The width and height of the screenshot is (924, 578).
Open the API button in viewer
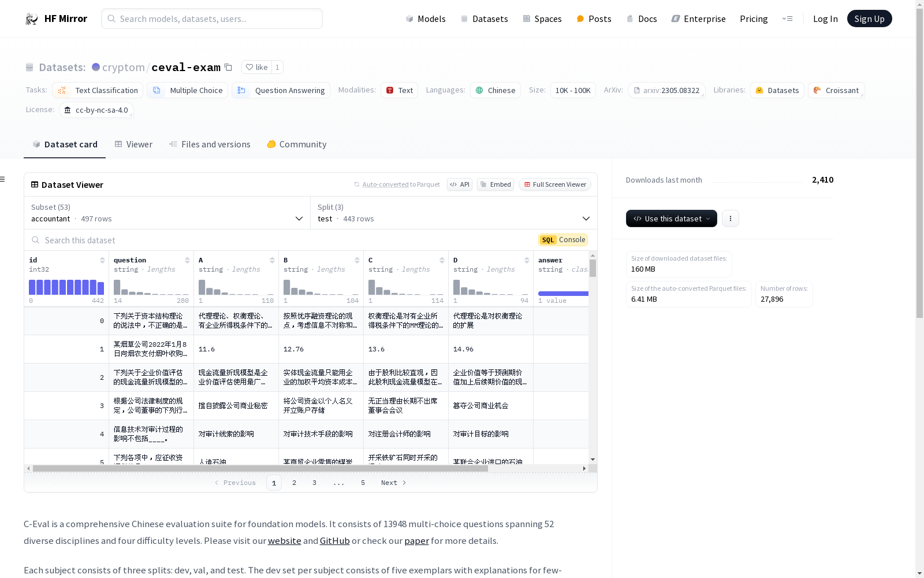(460, 184)
